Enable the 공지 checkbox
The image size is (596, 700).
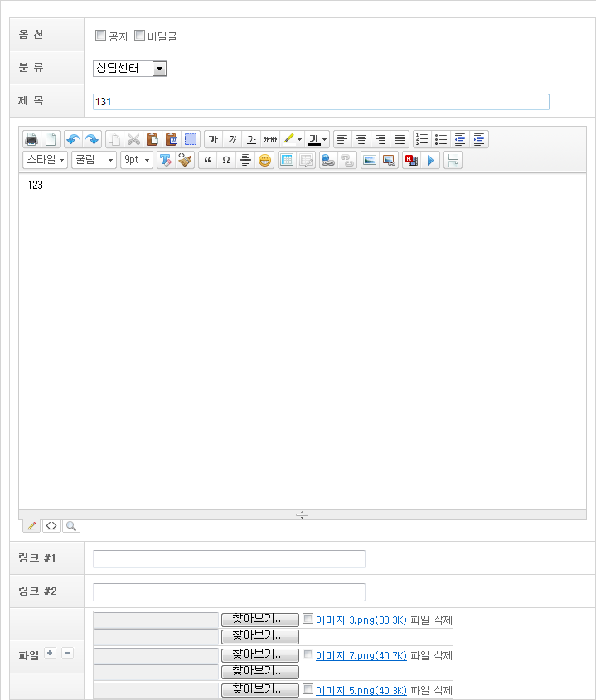(101, 36)
